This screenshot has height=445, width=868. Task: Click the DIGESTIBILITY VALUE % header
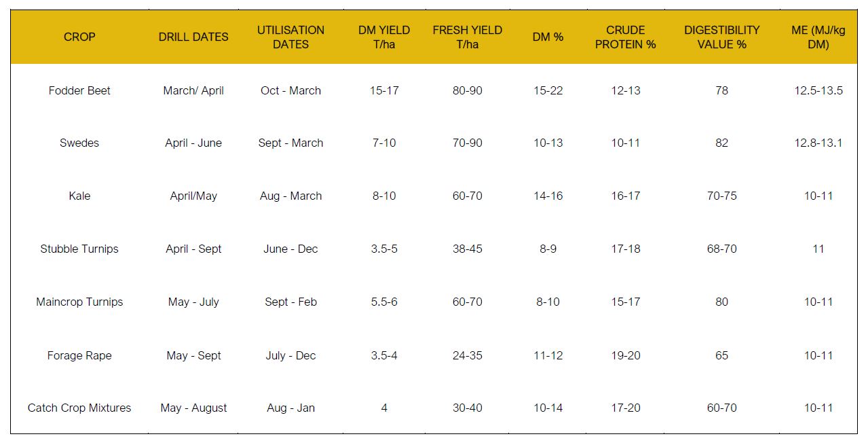(721, 37)
